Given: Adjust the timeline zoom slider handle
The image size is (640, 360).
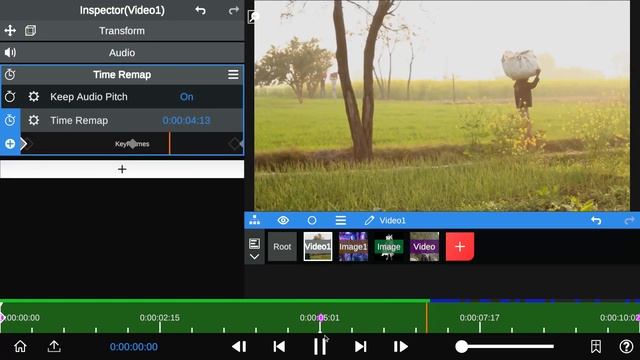Looking at the screenshot, I should pos(462,347).
